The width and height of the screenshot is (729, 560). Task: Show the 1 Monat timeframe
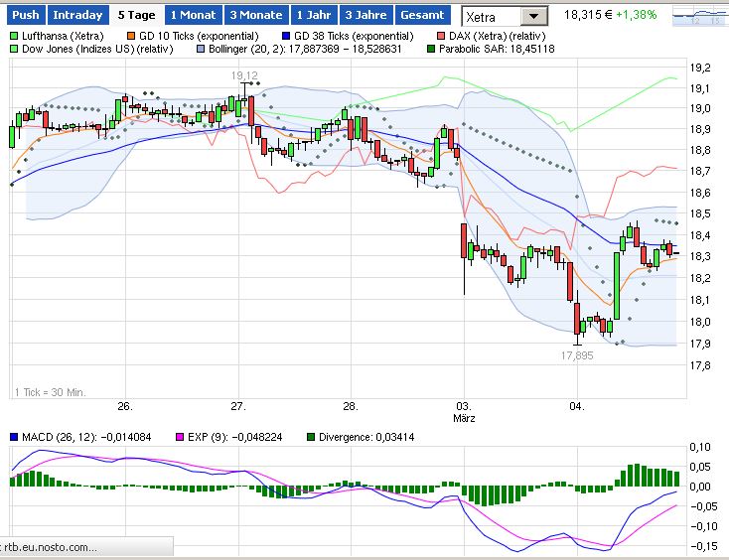(194, 15)
